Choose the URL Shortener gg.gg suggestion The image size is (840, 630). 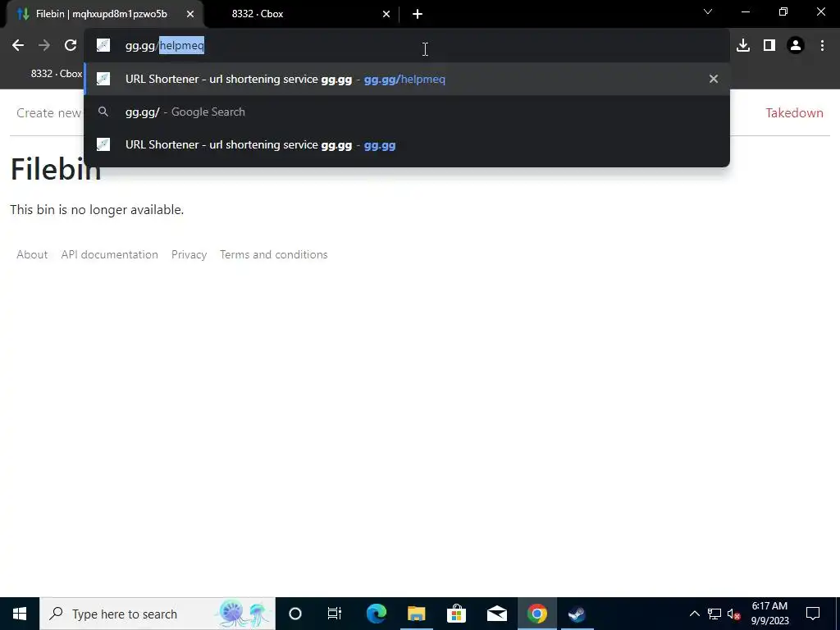(x=407, y=144)
